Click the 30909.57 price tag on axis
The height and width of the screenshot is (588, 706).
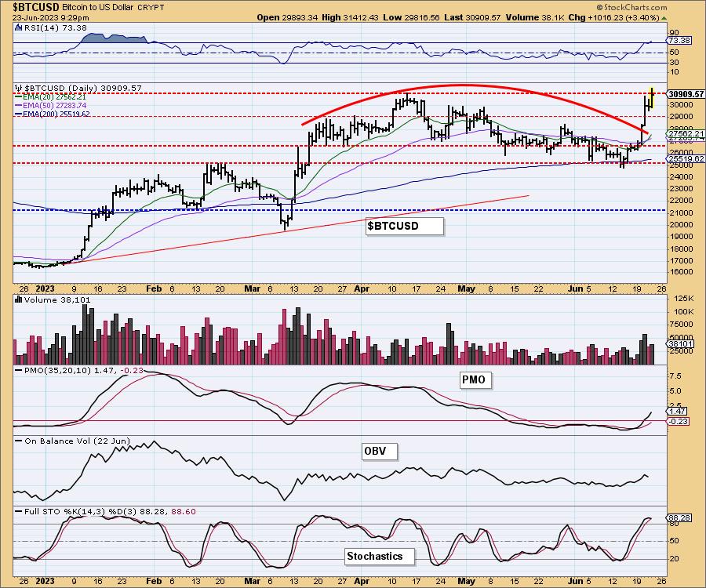(686, 94)
